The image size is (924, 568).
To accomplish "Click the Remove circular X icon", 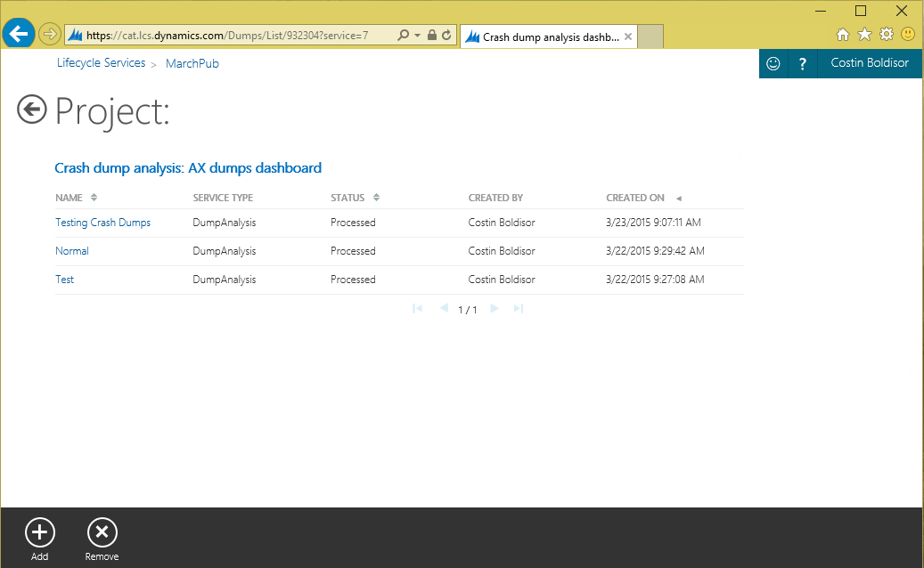I will [102, 532].
